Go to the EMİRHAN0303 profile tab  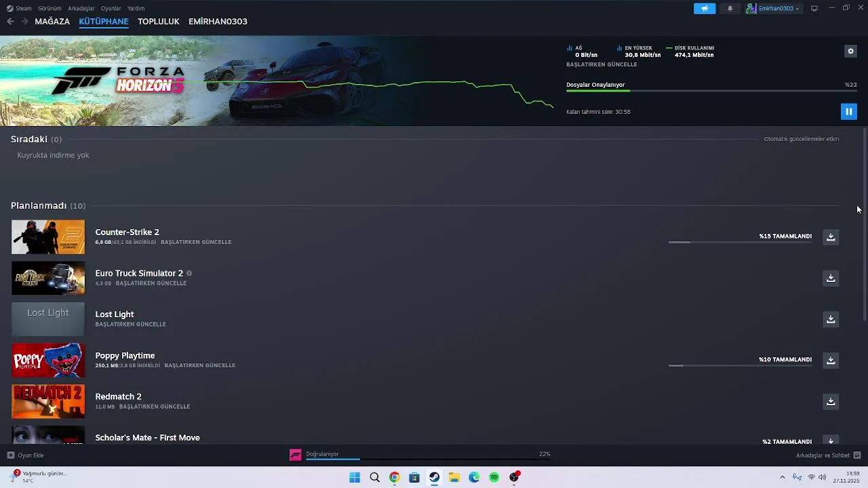(x=218, y=21)
